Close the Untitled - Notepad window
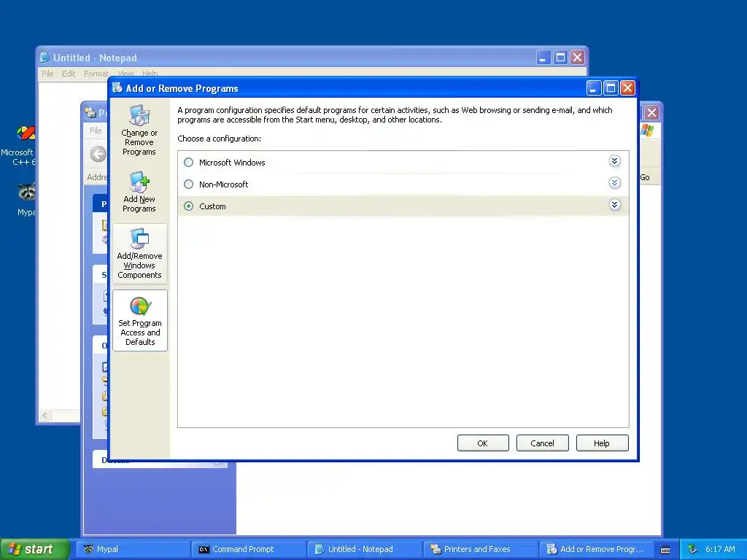The image size is (747, 560). (578, 58)
